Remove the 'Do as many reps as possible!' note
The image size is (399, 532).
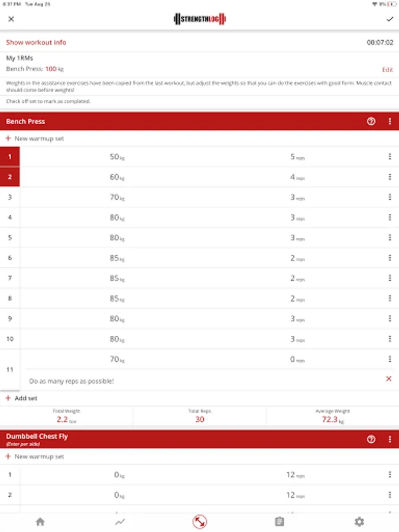coord(388,379)
